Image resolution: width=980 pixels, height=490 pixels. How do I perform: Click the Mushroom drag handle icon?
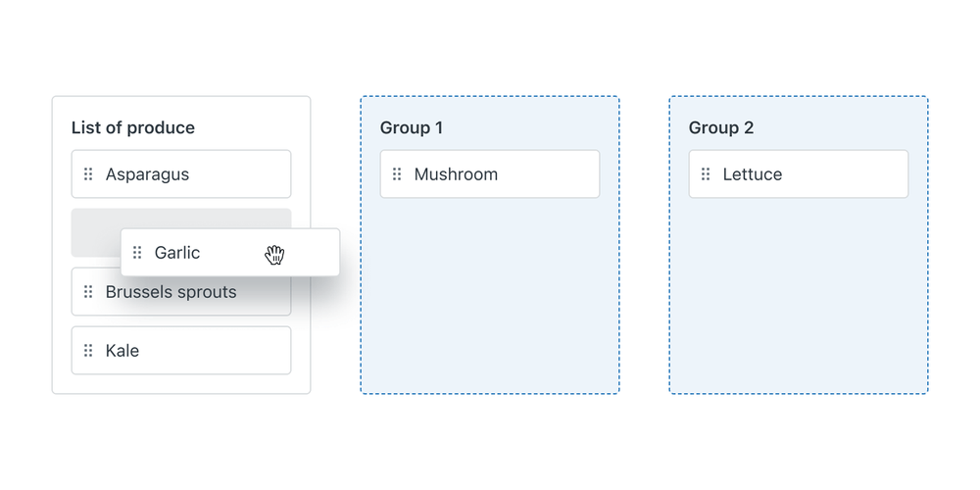[x=397, y=174]
